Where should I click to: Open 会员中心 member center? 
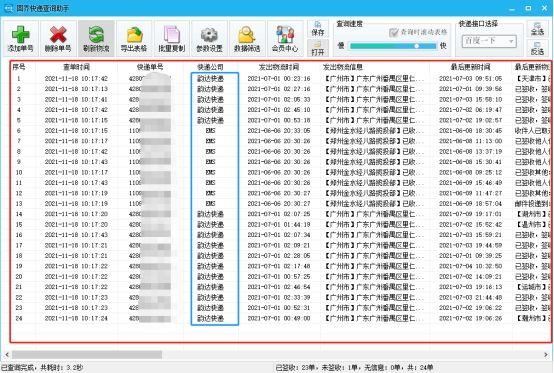[285, 39]
